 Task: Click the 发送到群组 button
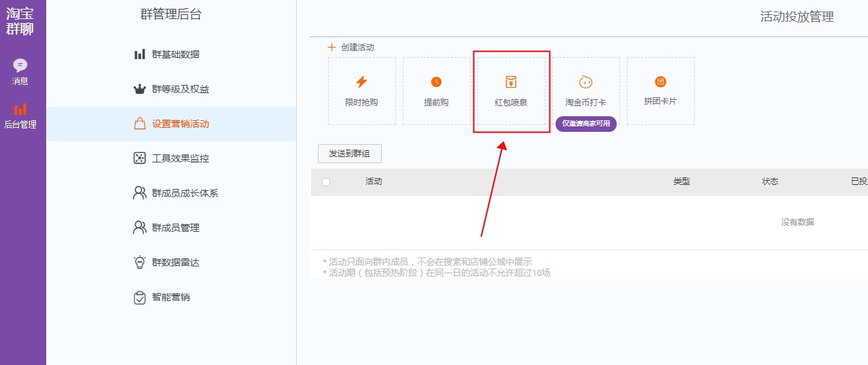coord(350,154)
